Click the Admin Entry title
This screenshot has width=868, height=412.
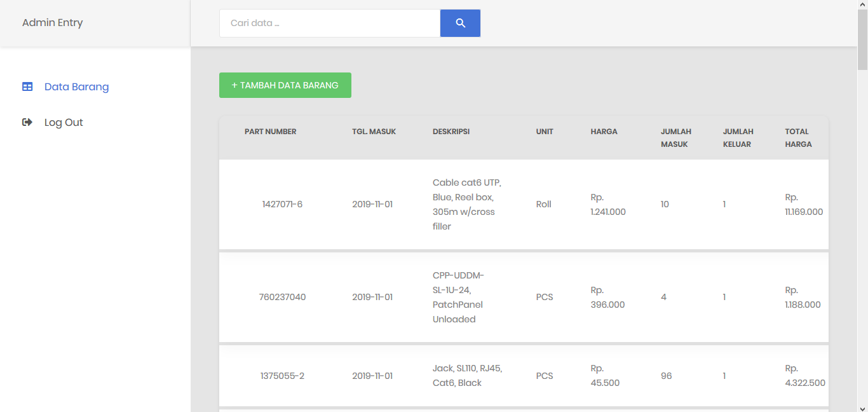coord(53,22)
